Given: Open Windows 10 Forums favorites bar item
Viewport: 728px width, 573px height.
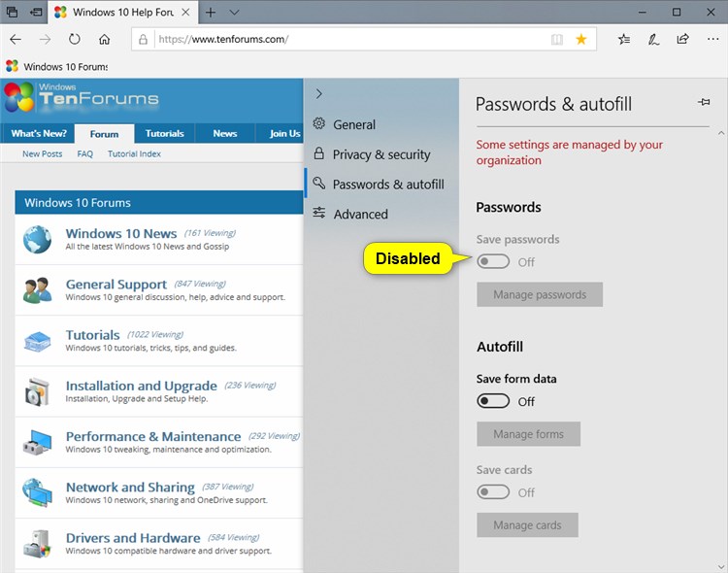Looking at the screenshot, I should click(x=56, y=66).
